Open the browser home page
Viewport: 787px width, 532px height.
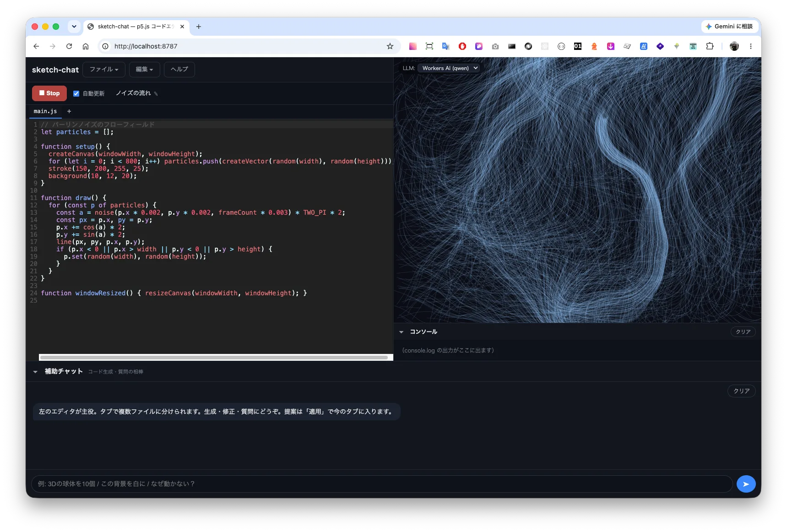(x=86, y=46)
